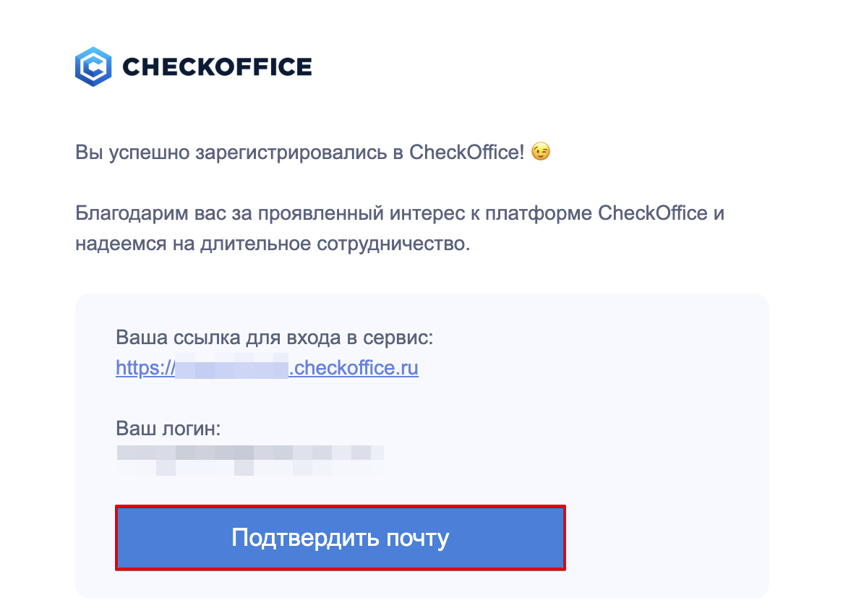The image size is (843, 616).
Task: Click the CHECKOFFICE wordmark text
Action: (217, 67)
